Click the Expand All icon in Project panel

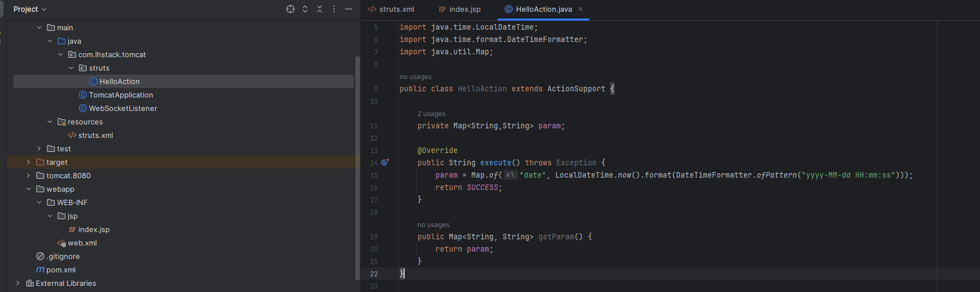305,9
